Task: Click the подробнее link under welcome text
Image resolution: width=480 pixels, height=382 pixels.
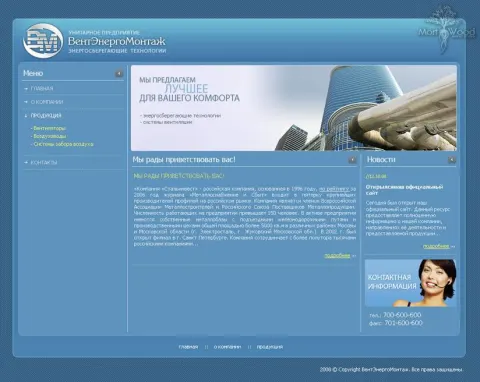Action: tap(337, 256)
